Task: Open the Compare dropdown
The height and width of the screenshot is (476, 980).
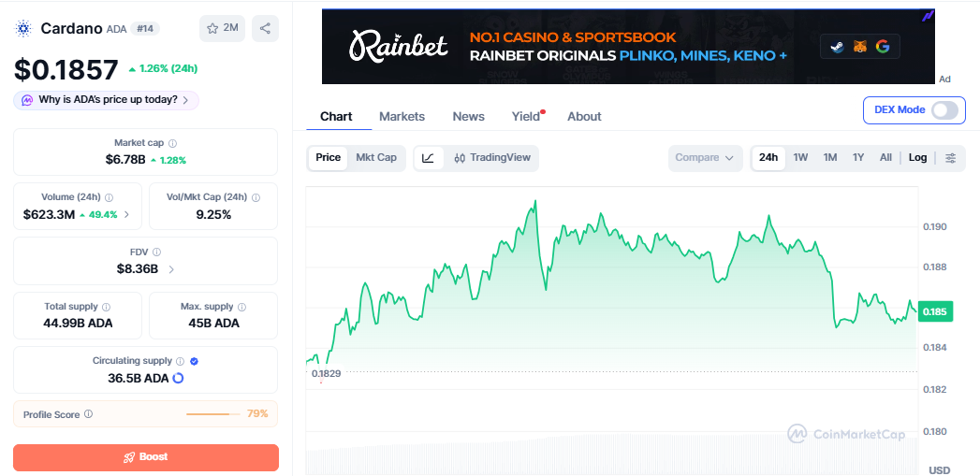Action: pyautogui.click(x=705, y=158)
